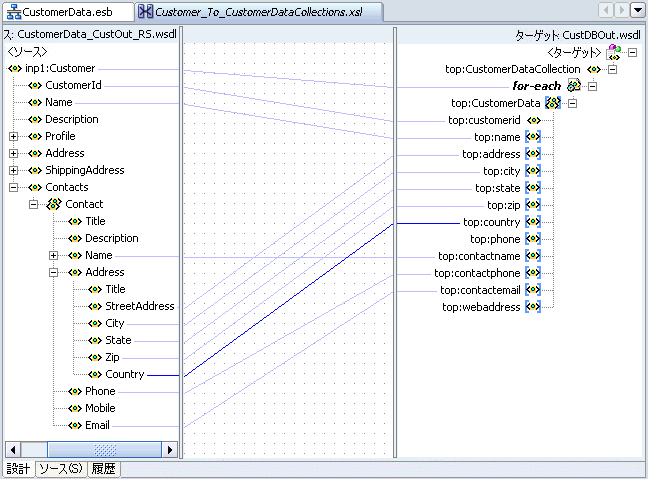
Task: Click the top:contactemail element icon
Action: pos(533,290)
